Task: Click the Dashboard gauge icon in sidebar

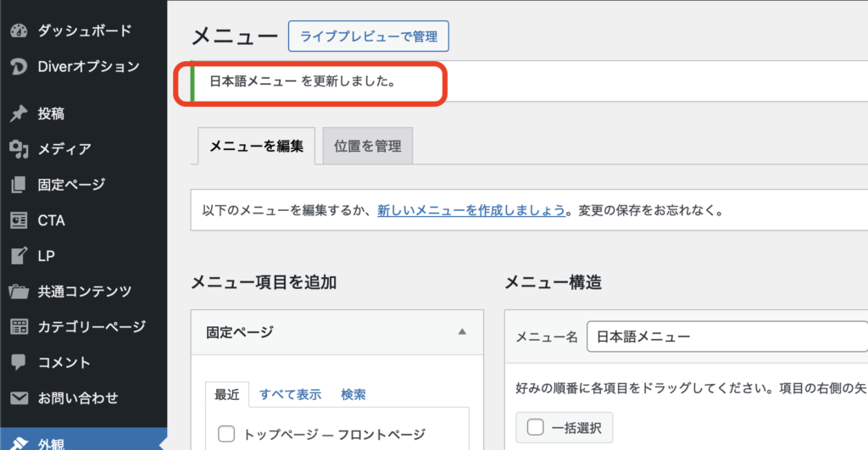Action: pos(19,31)
